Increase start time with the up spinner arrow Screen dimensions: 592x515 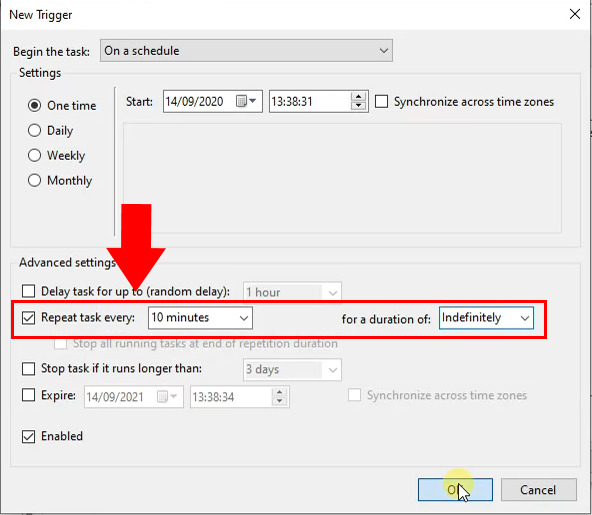tap(358, 97)
